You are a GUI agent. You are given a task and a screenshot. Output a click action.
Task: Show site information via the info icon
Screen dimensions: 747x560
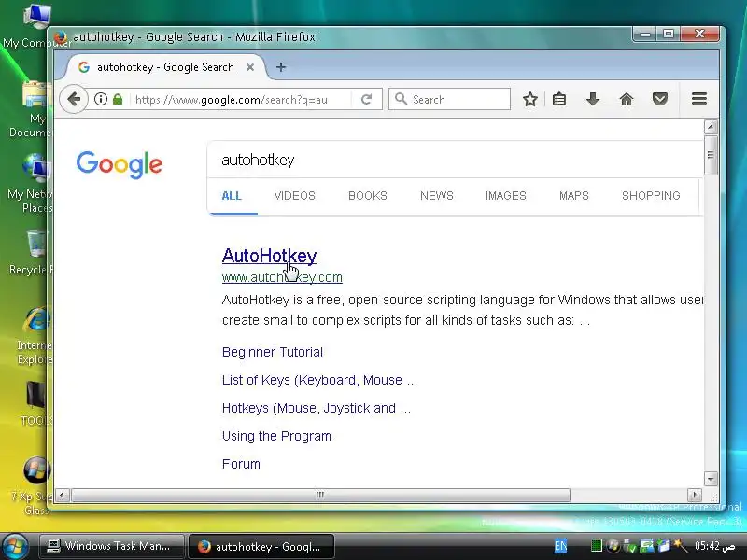101,99
